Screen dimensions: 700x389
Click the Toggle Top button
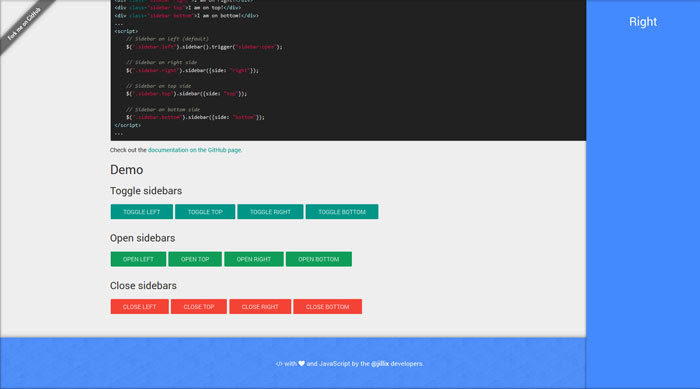205,212
